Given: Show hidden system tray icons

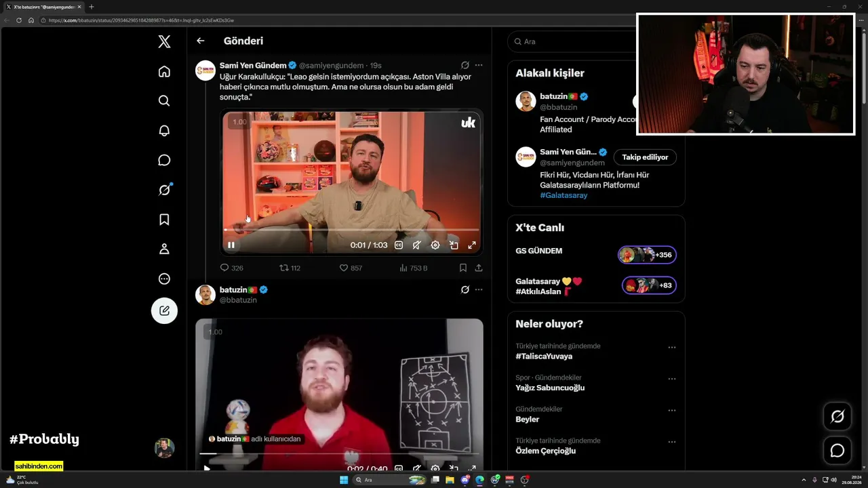Looking at the screenshot, I should coord(804,480).
